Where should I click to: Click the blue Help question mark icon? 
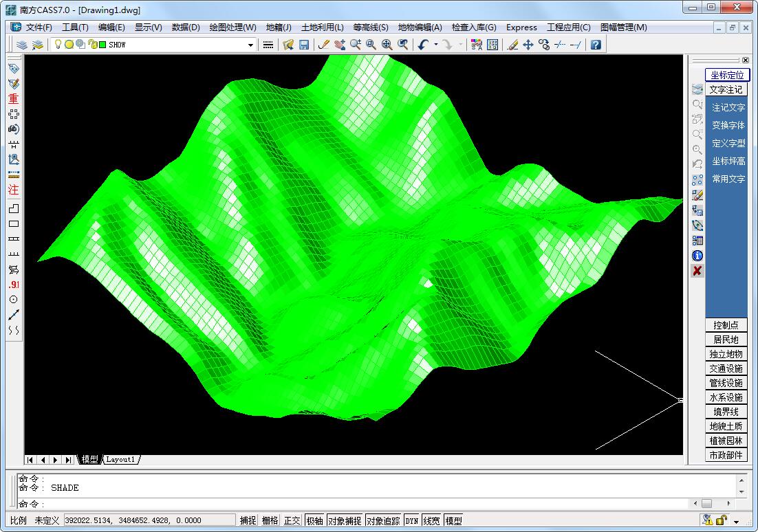[x=596, y=45]
